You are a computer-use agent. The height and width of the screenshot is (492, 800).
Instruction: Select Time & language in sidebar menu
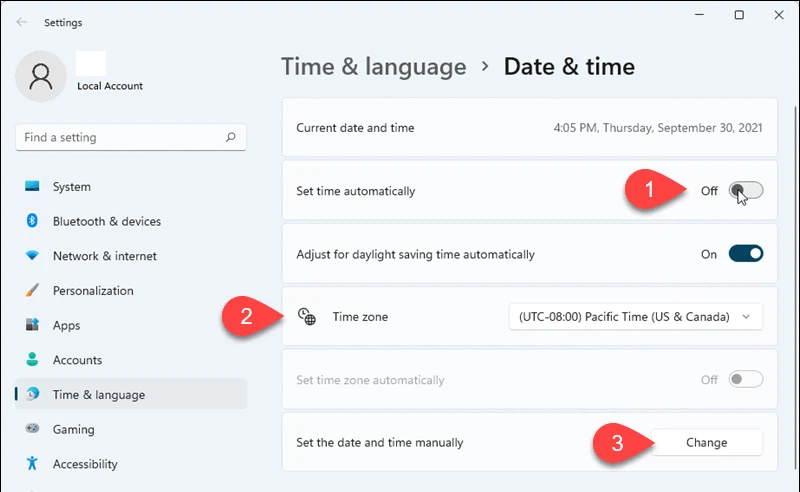(98, 395)
